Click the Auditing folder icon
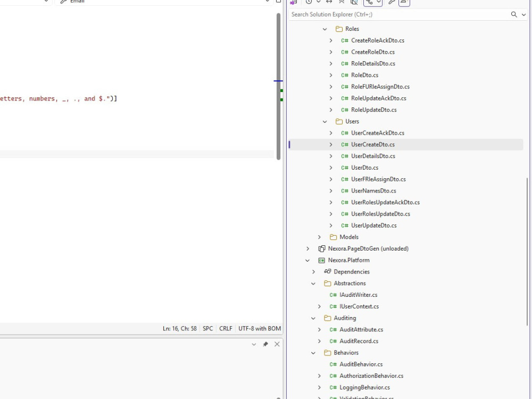The height and width of the screenshot is (399, 532). click(x=327, y=318)
